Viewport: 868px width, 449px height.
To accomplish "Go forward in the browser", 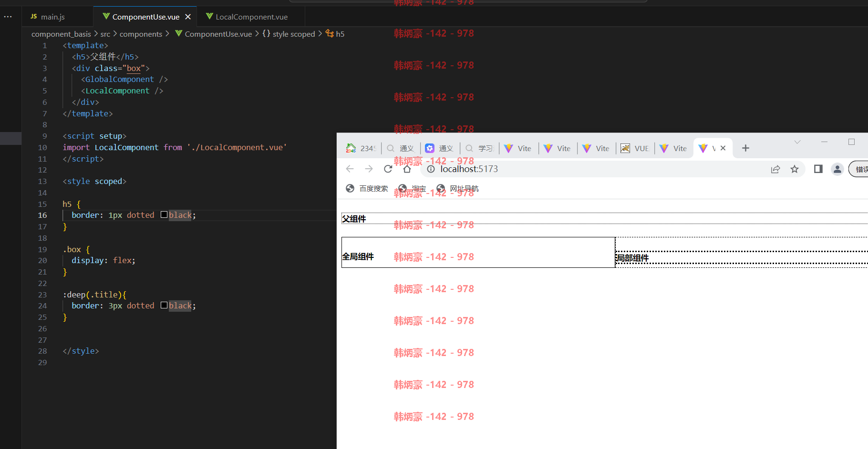I will click(369, 169).
